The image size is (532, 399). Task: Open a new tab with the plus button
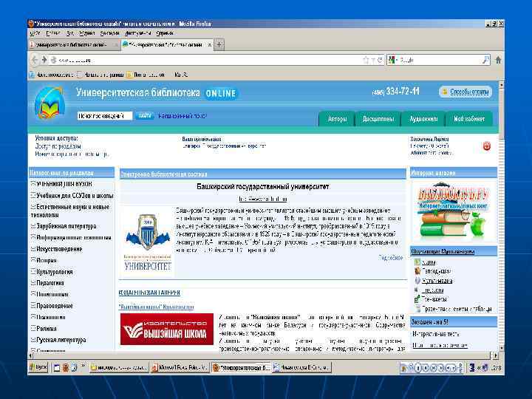(219, 44)
